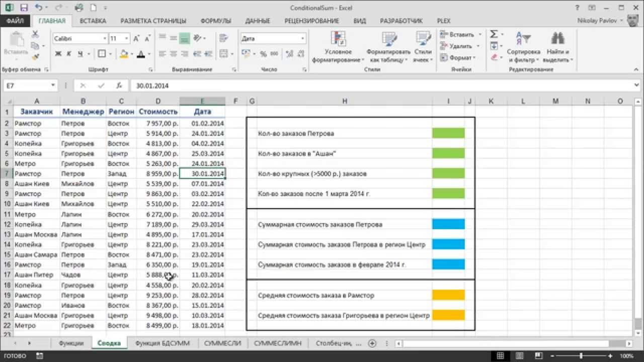Viewport: 644px width, 362px height.
Task: Expand the formula bar
Action: coord(637,85)
